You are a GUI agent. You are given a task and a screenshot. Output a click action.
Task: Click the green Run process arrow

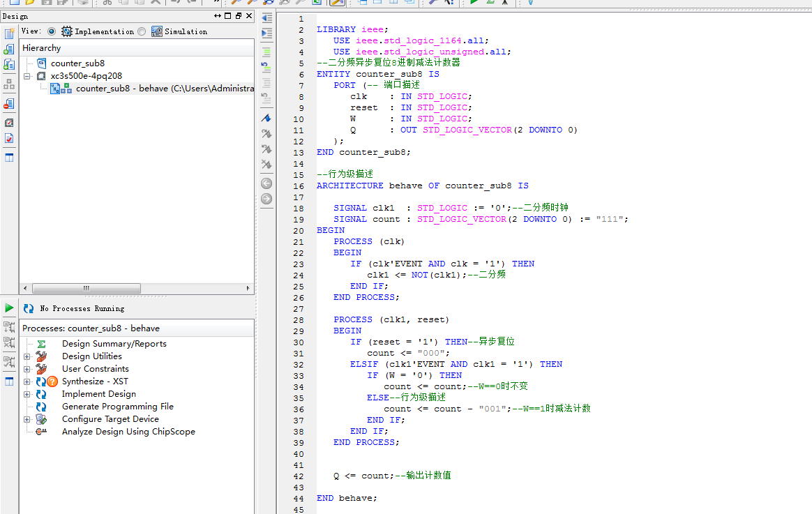[9, 308]
